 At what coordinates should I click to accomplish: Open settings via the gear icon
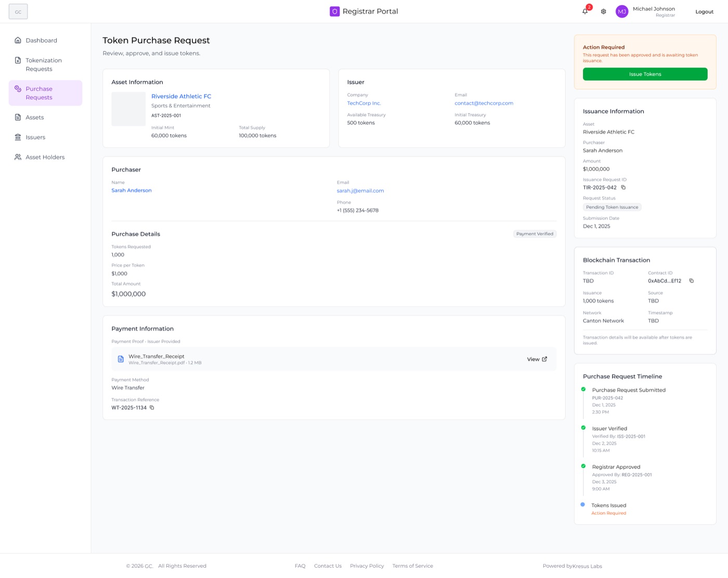[603, 11]
